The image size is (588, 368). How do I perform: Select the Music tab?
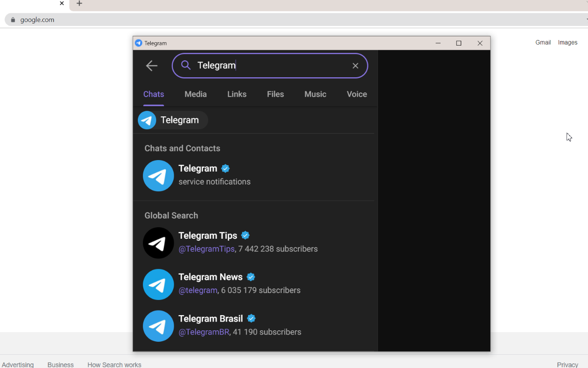(x=315, y=94)
